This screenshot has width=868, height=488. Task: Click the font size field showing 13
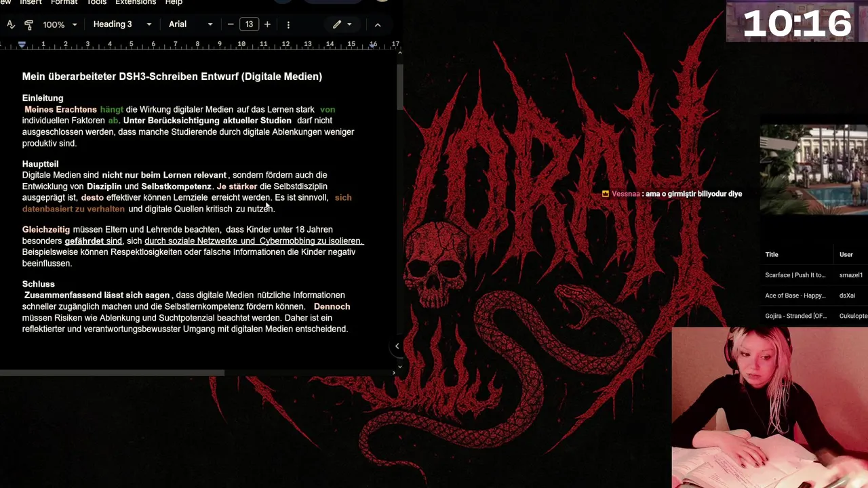tap(249, 24)
